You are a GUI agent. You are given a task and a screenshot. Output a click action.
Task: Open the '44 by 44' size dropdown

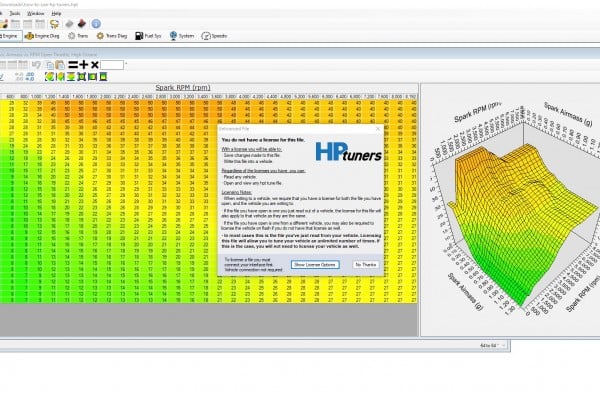pos(493,346)
